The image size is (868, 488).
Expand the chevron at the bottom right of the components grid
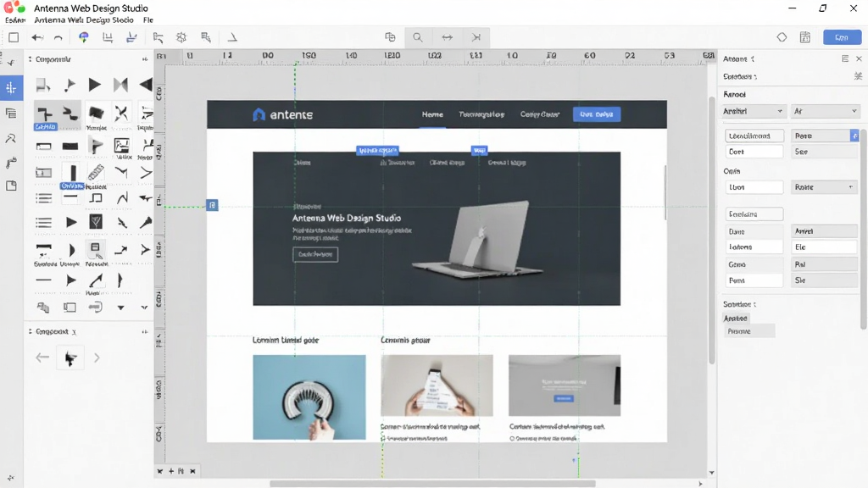(144, 308)
